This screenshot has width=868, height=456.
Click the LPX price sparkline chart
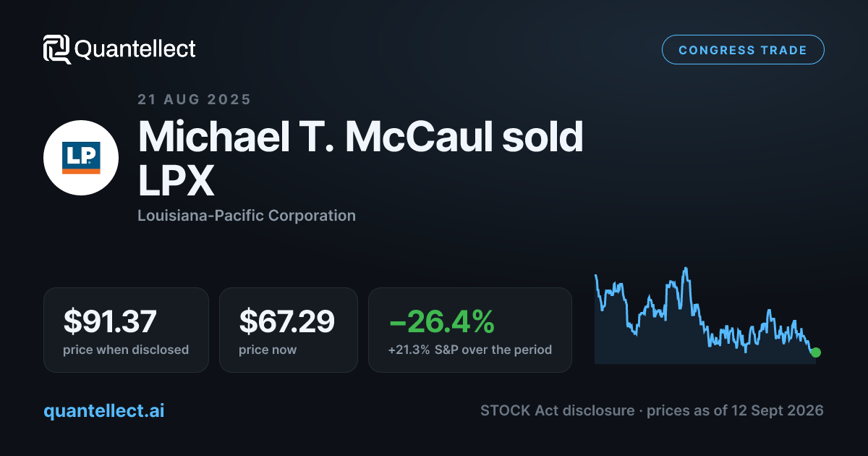[705, 316]
